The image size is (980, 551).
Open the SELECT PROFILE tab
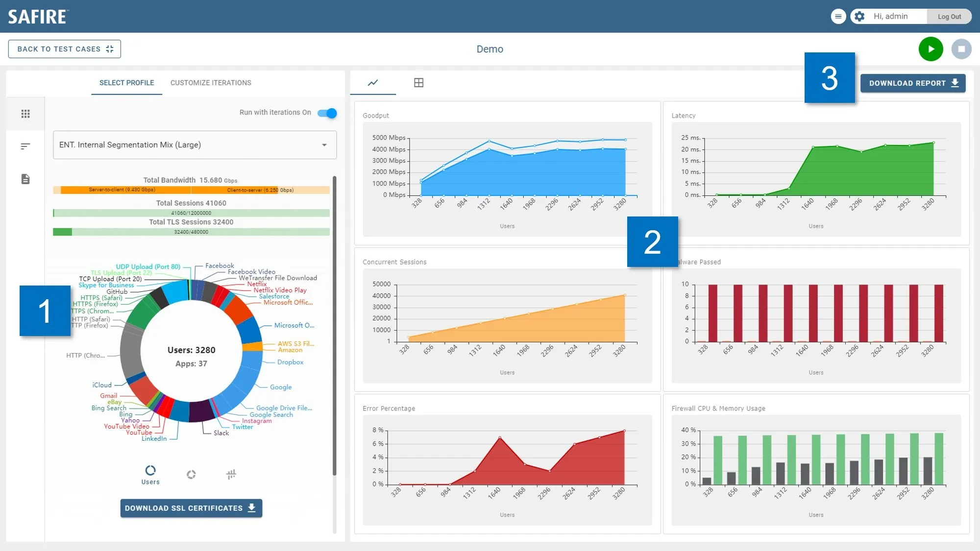(x=126, y=83)
